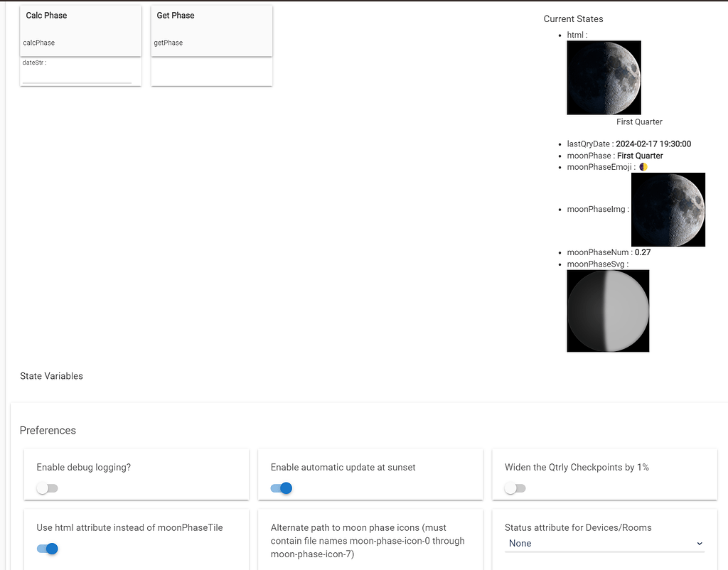Viewport: 728px width, 570px height.
Task: Click the Calc Phase command button
Action: 80,30
